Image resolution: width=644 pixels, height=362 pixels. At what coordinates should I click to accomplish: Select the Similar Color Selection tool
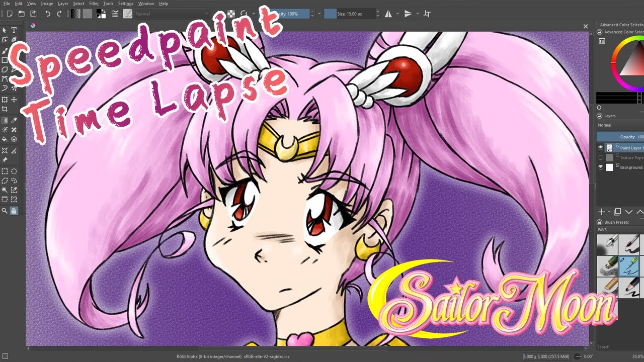pyautogui.click(x=14, y=190)
